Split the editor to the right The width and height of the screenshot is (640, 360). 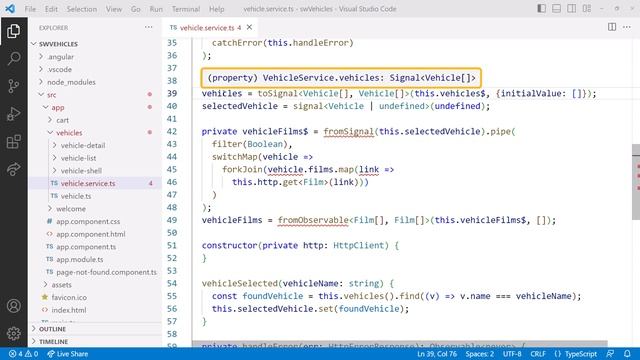[x=612, y=27]
